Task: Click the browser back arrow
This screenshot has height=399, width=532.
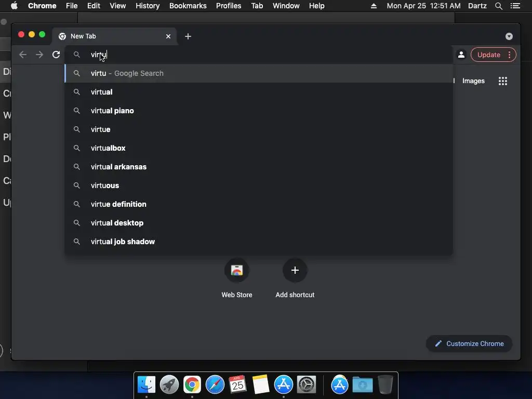Action: (x=23, y=55)
